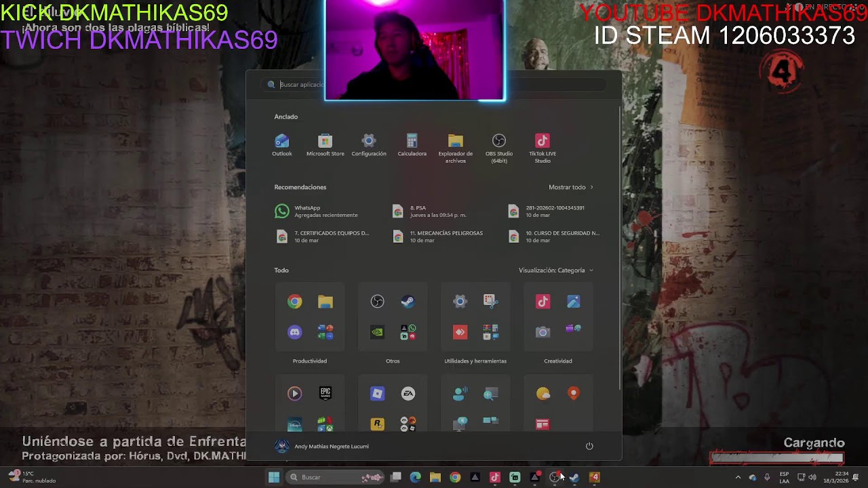Open volume control in system tray
The height and width of the screenshot is (488, 868).
pyautogui.click(x=812, y=477)
